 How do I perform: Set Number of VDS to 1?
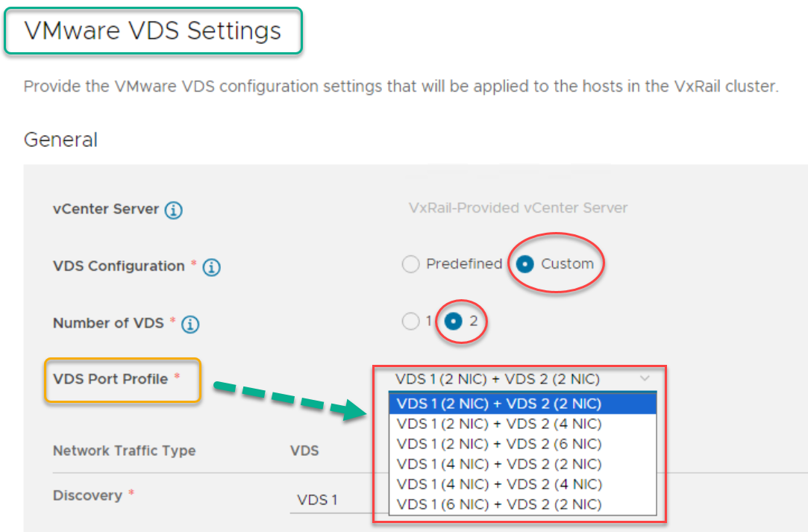tap(410, 322)
